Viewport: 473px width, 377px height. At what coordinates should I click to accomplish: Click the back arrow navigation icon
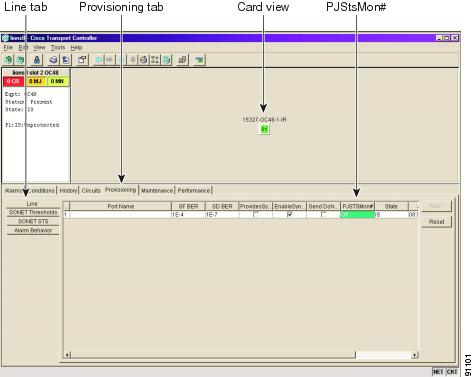pos(99,60)
